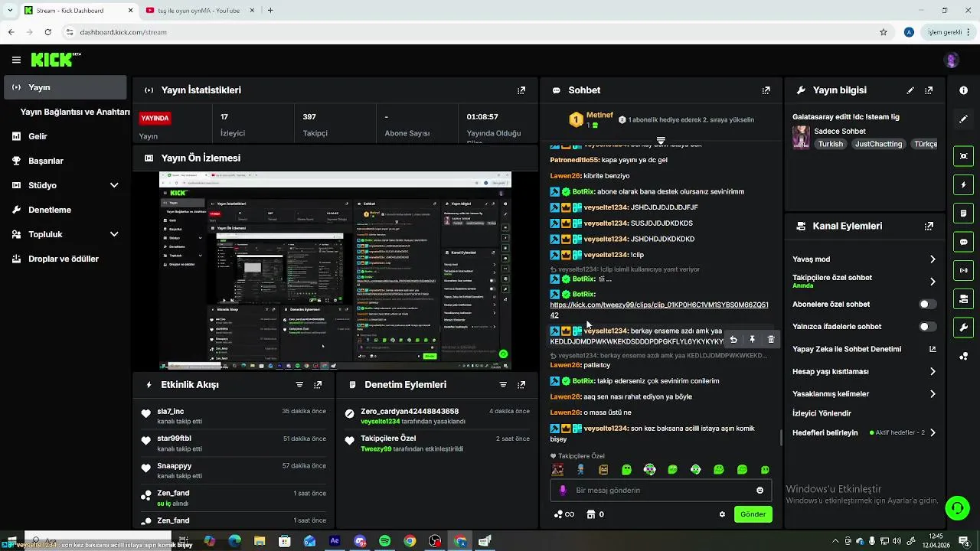Select Yayın in the left sidebar

[x=65, y=87]
